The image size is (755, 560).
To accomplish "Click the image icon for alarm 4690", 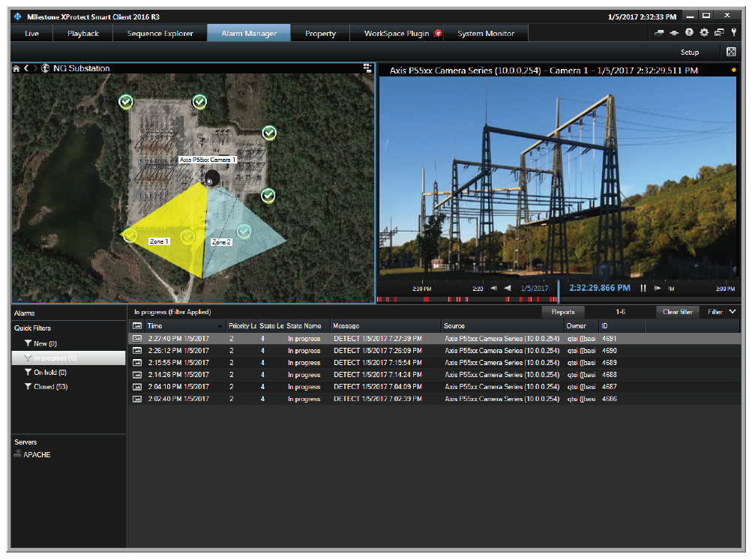I will (x=137, y=351).
